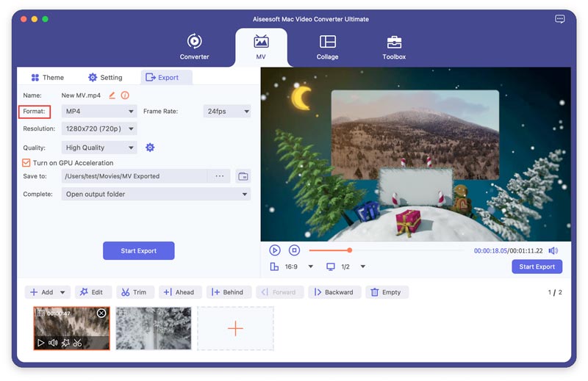The width and height of the screenshot is (588, 381).
Task: Click the macOS yellow minimize window button
Action: point(35,19)
